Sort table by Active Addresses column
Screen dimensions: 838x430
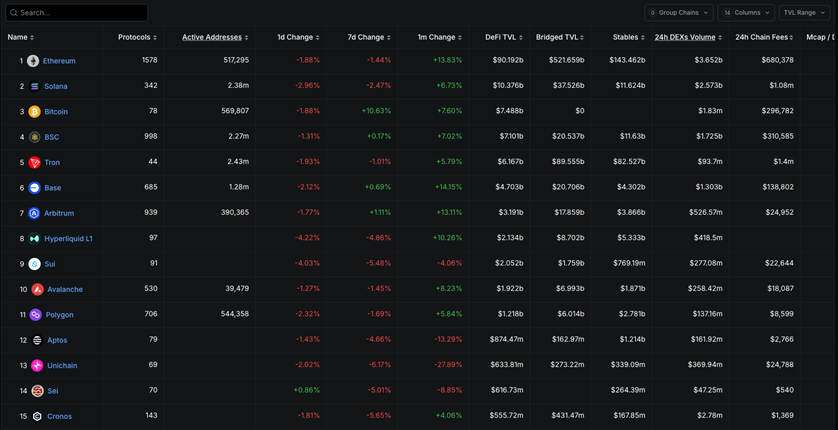[214, 37]
